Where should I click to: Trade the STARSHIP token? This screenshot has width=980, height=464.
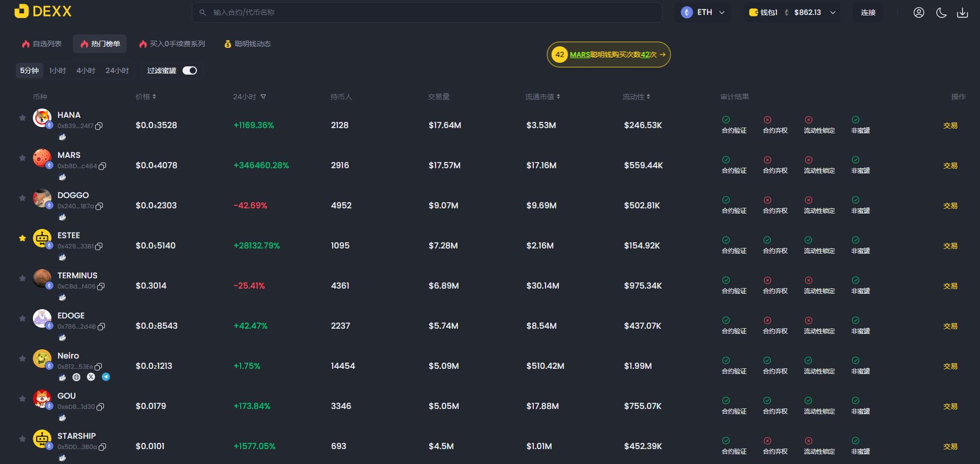pos(950,447)
